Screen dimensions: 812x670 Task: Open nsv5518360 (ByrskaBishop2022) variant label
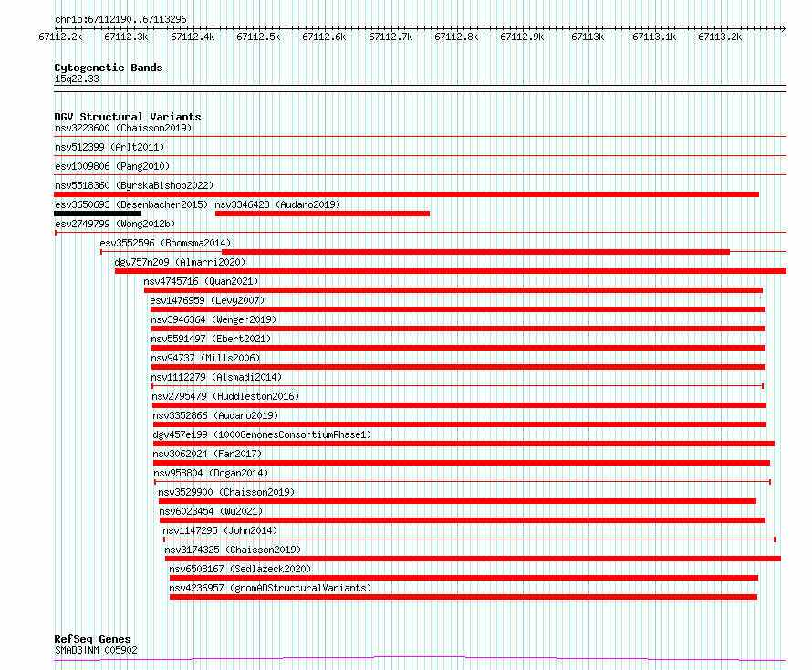[134, 185]
